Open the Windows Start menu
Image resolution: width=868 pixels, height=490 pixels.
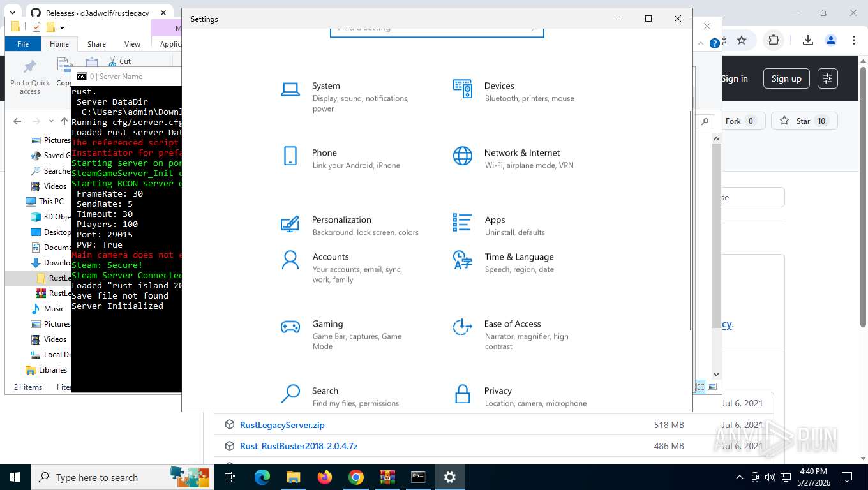(15, 477)
